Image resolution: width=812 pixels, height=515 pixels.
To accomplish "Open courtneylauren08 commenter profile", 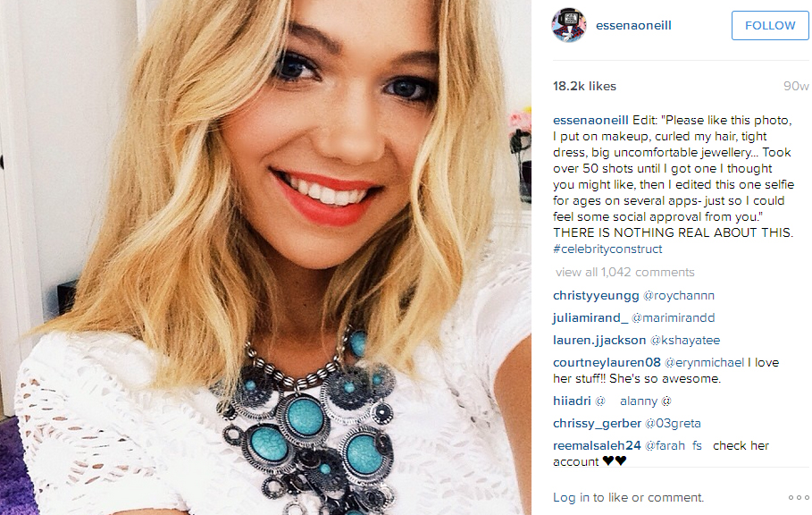I will coord(607,362).
